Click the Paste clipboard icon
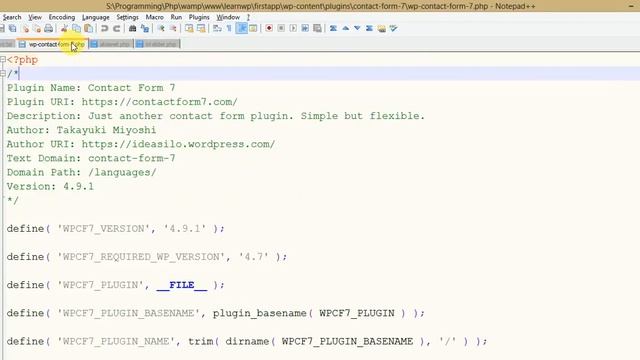640x360 pixels. click(x=88, y=28)
